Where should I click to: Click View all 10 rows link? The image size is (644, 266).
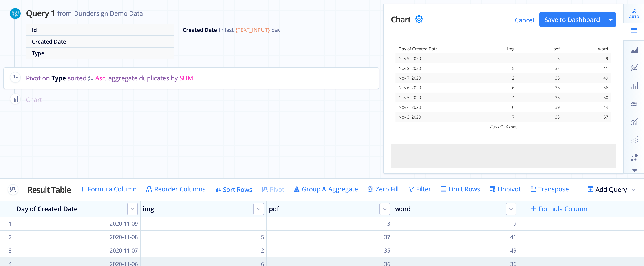503,127
